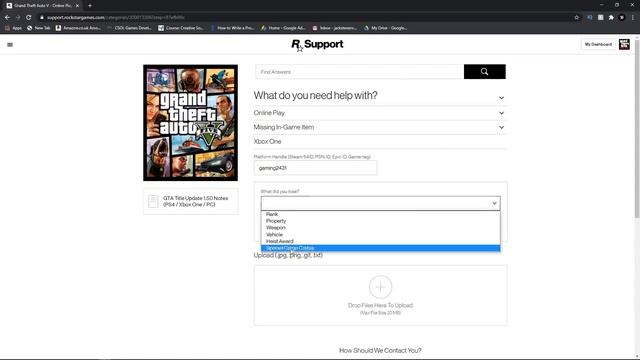Click the blue extension icon after the star

tap(589, 18)
